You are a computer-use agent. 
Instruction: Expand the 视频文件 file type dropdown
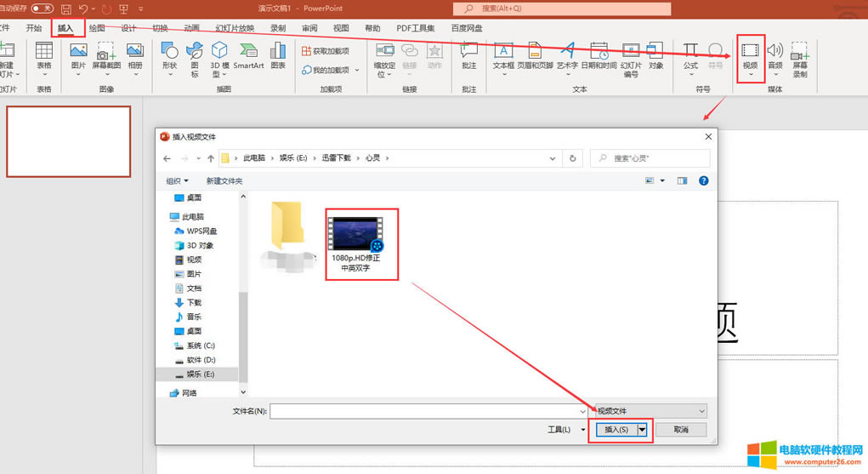[x=651, y=411]
